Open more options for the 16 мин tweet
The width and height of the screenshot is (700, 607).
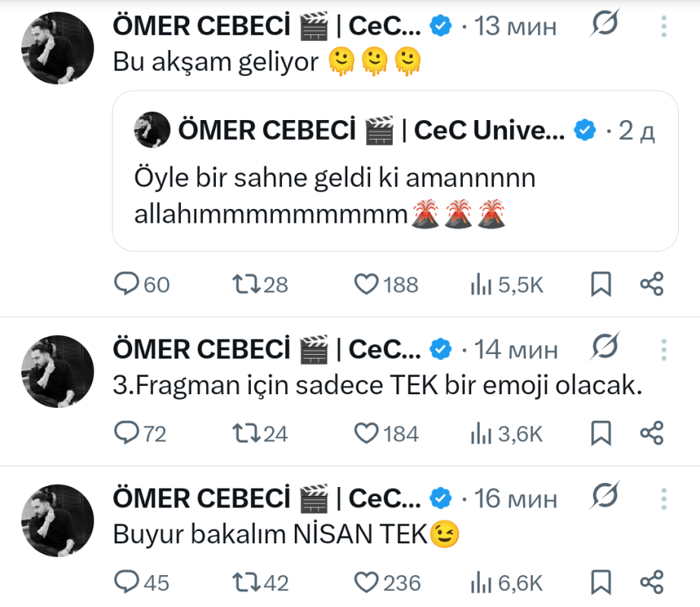click(664, 498)
